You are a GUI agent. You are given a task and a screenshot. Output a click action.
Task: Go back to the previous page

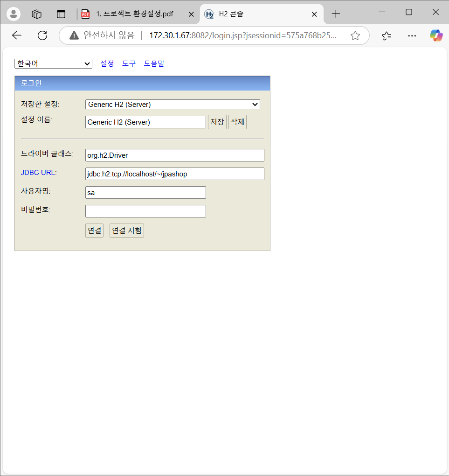pos(17,35)
